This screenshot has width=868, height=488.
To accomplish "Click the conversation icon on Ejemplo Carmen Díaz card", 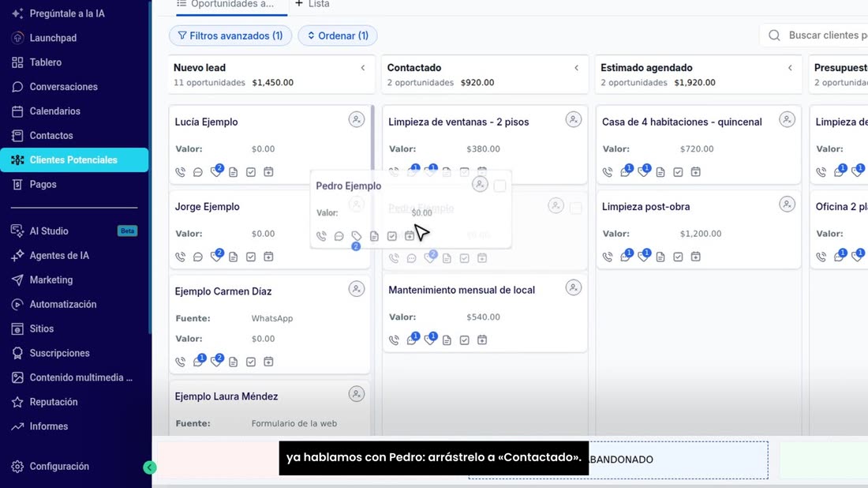I will pos(198,362).
